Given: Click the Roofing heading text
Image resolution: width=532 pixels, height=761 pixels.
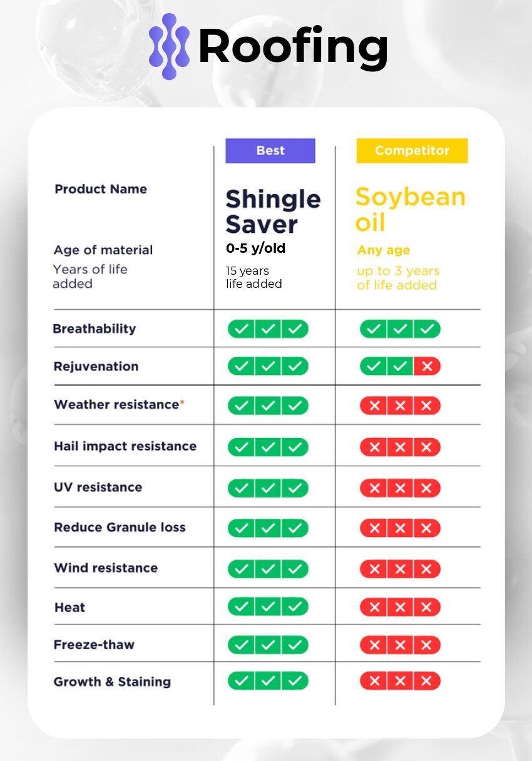Looking at the screenshot, I should tap(293, 47).
